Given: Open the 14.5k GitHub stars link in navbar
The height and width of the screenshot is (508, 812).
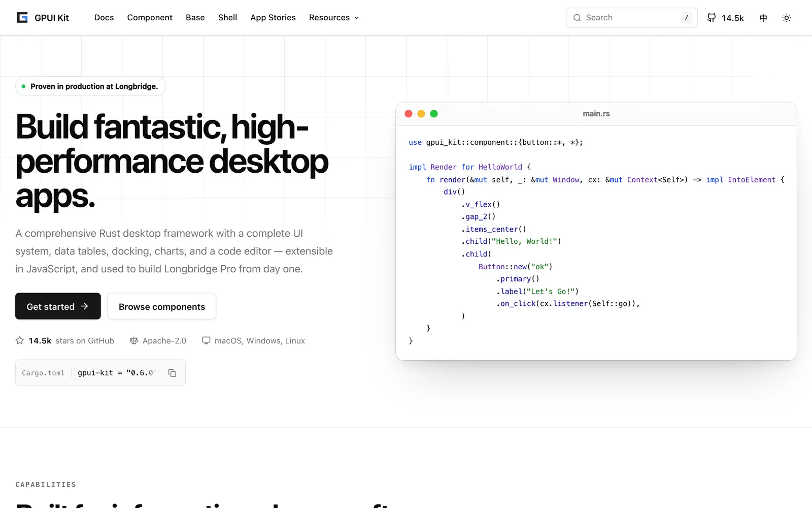Looking at the screenshot, I should tap(726, 18).
